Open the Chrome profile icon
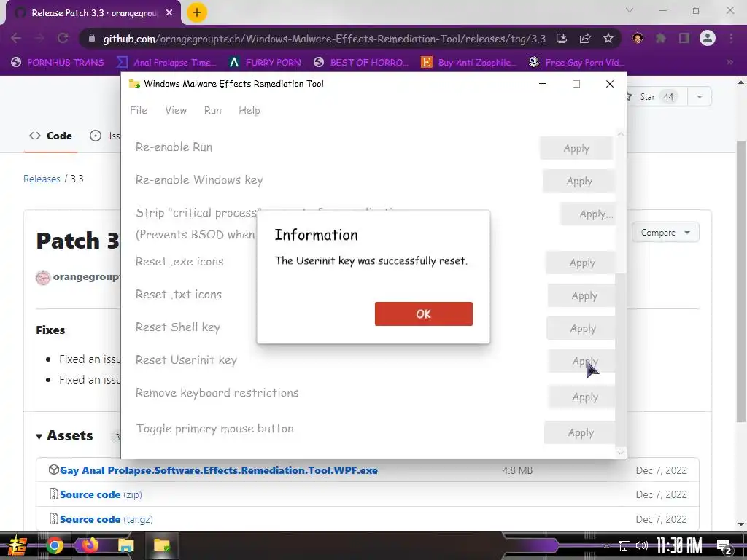The height and width of the screenshot is (560, 747). tap(708, 38)
